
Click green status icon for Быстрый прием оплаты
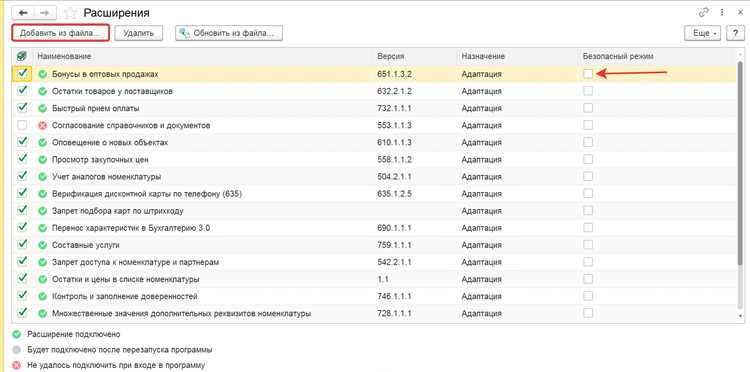[x=43, y=109]
